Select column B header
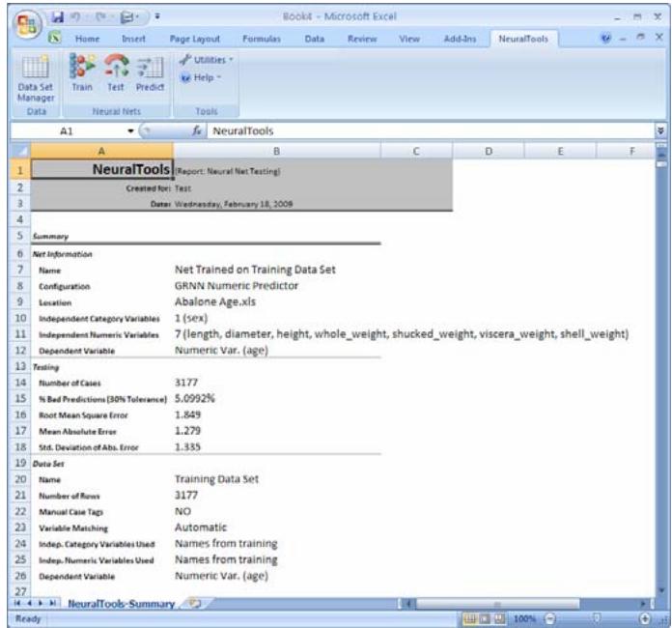This screenshot has height=628, width=672. pos(276,151)
